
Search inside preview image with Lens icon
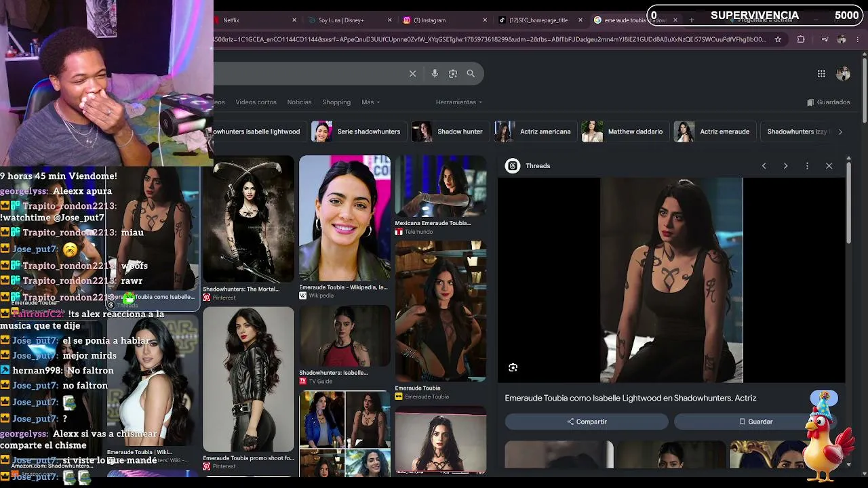[513, 367]
